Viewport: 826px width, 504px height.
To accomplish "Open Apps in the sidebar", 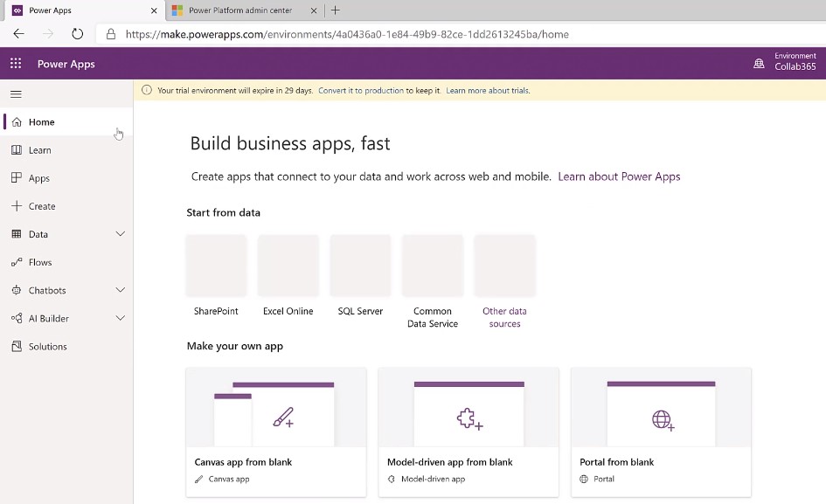I will [x=66, y=178].
